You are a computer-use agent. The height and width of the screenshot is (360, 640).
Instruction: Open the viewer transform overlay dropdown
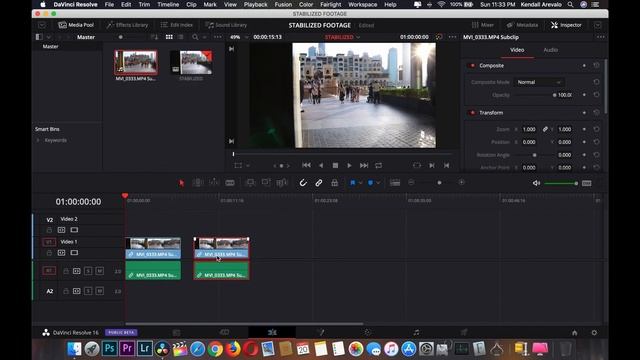click(248, 166)
